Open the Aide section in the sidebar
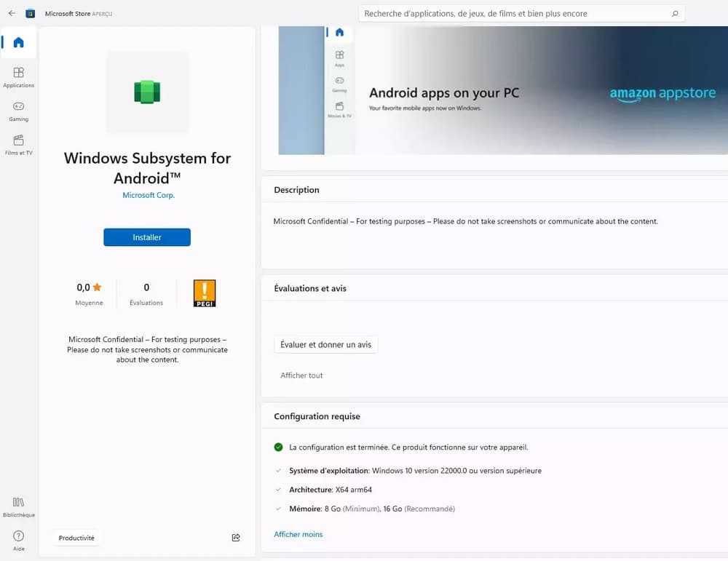This screenshot has height=561, width=728. [18, 538]
